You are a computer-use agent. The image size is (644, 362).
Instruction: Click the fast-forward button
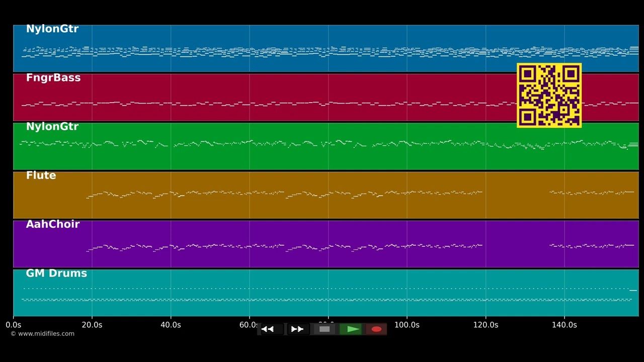click(x=298, y=329)
